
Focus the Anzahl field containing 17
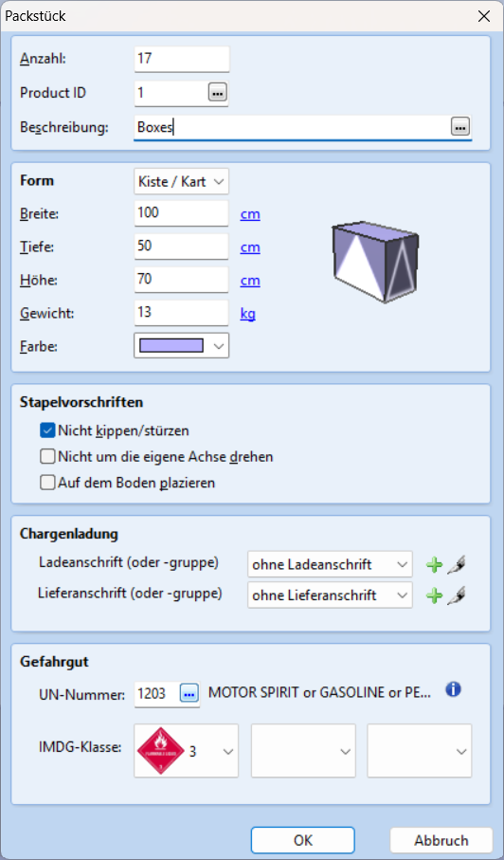coord(182,59)
